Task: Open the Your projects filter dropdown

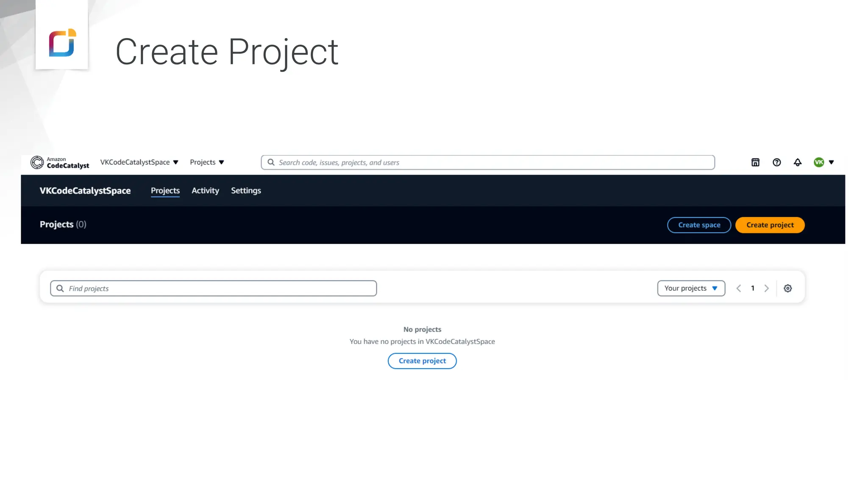Action: click(691, 288)
